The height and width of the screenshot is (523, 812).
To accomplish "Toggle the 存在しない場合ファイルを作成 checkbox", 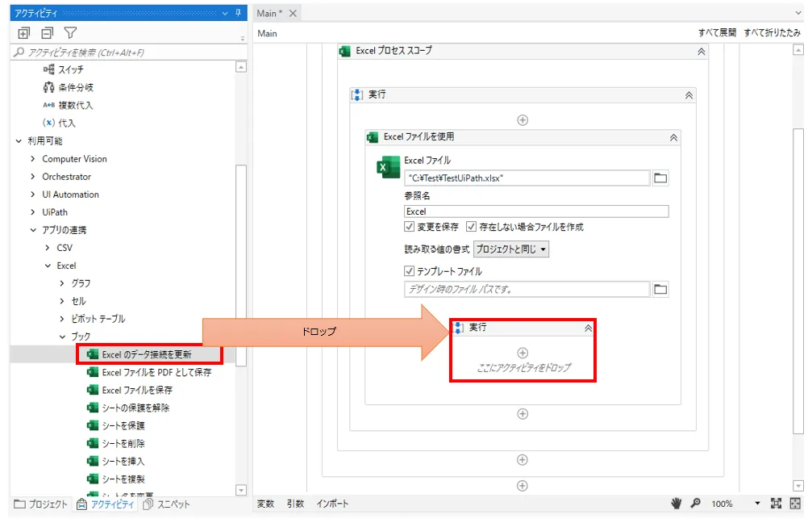I will tap(472, 227).
